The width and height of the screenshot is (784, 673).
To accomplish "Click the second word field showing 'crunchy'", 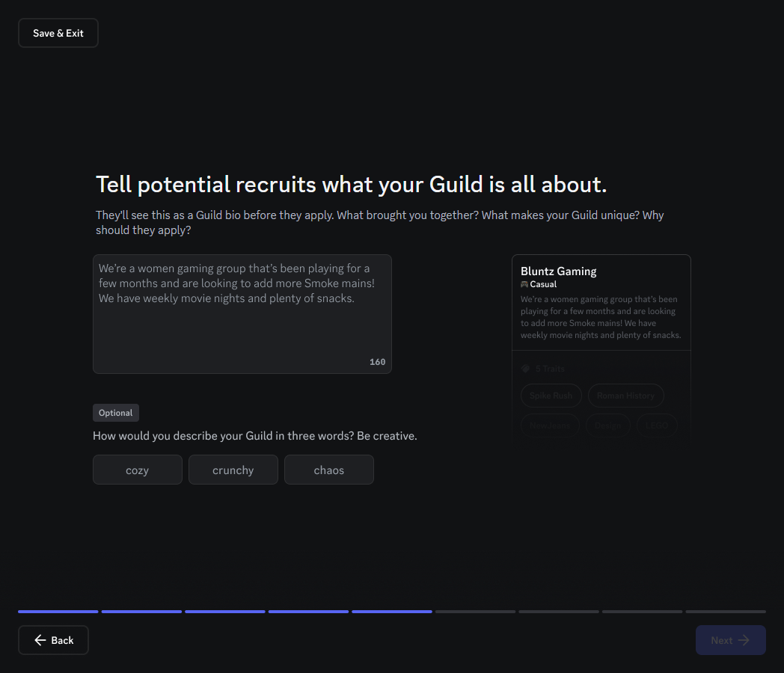I will point(233,470).
